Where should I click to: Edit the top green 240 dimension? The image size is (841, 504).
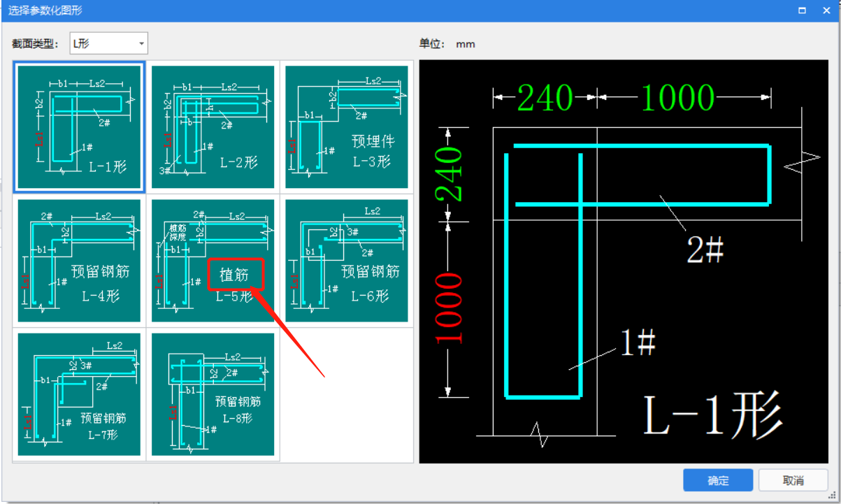click(545, 98)
